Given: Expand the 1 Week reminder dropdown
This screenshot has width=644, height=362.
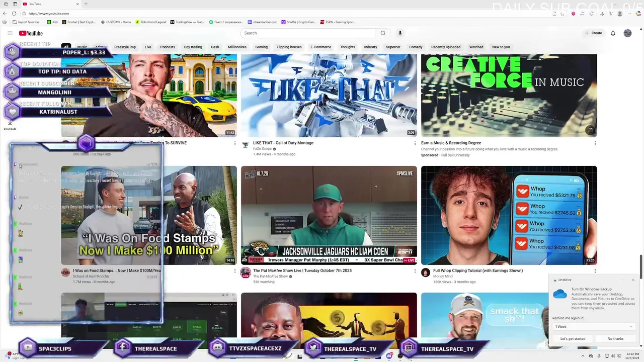Looking at the screenshot, I should [593, 327].
